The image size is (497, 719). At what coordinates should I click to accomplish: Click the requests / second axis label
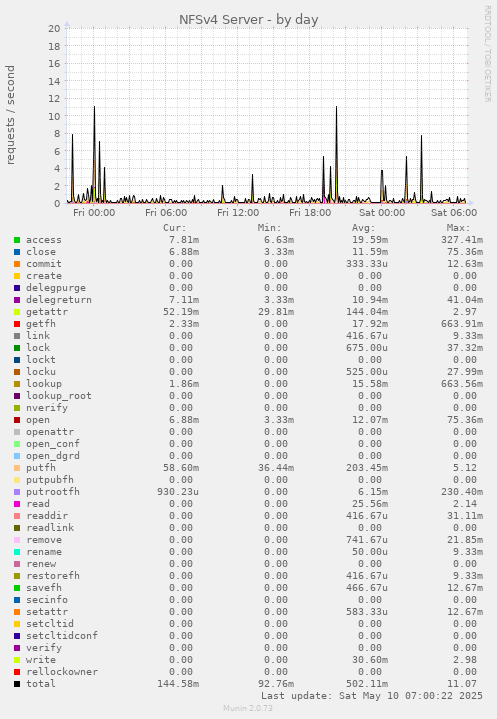click(x=10, y=115)
